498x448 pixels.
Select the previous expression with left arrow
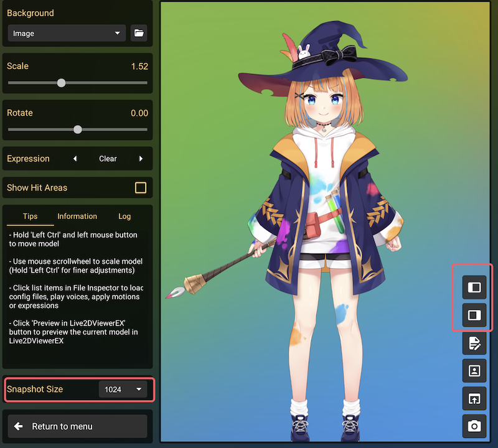(75, 159)
